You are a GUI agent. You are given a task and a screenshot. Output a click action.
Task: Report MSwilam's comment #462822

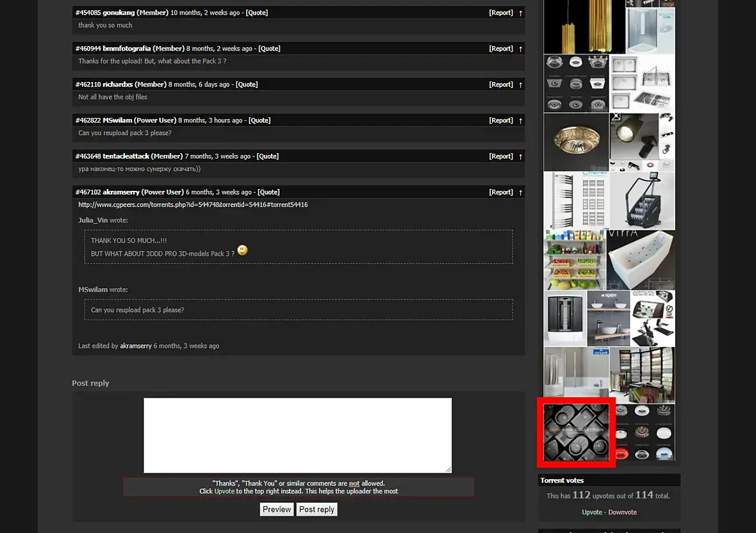click(501, 120)
